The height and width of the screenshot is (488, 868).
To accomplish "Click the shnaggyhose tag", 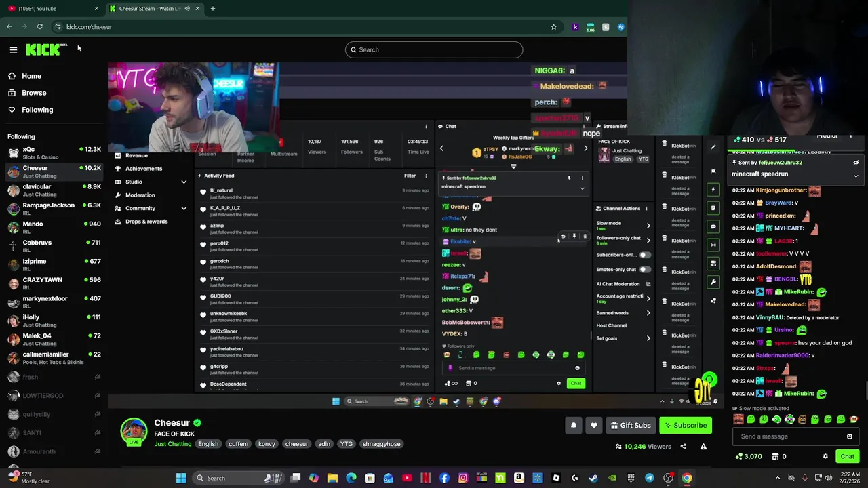I will 381,444.
